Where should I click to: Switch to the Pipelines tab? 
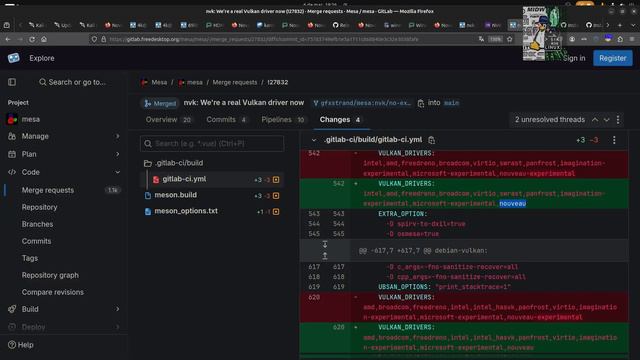(283, 120)
